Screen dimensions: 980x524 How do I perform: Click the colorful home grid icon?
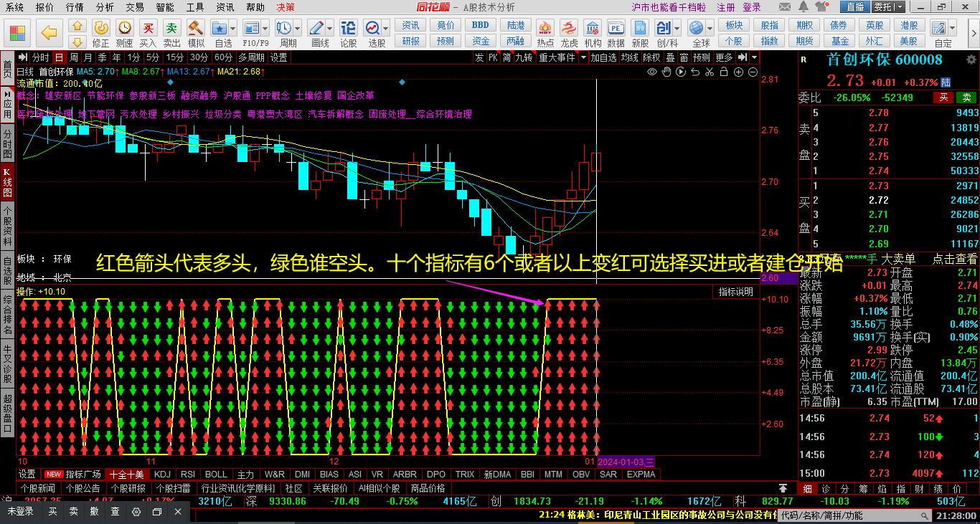[x=18, y=33]
